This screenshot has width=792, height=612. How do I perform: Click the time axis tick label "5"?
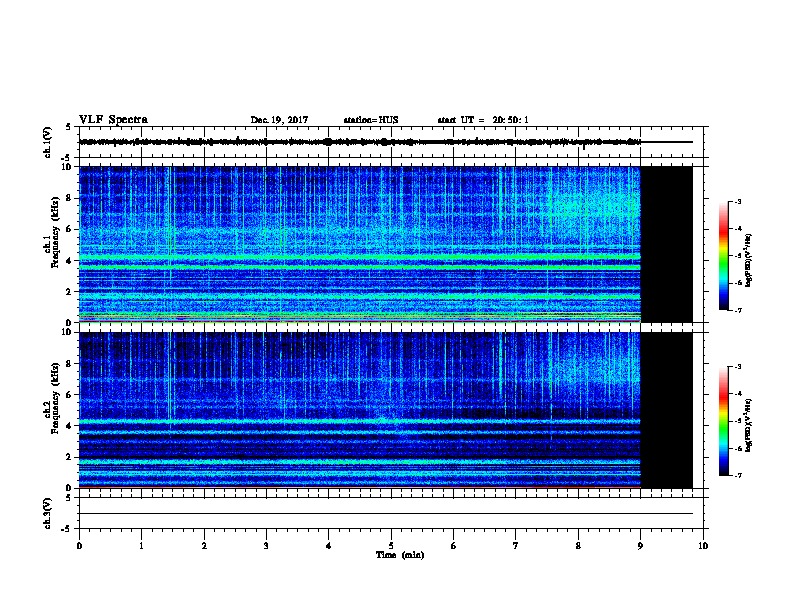(391, 545)
